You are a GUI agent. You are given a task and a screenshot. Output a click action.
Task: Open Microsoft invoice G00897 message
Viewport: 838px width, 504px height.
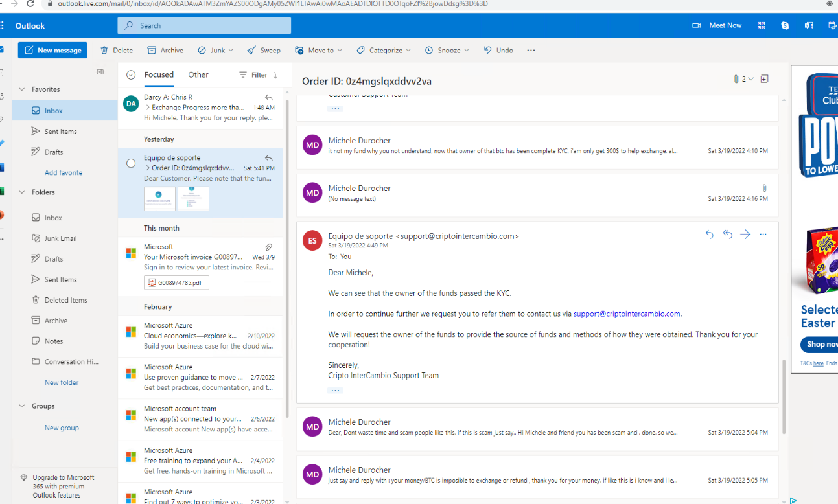point(200,267)
